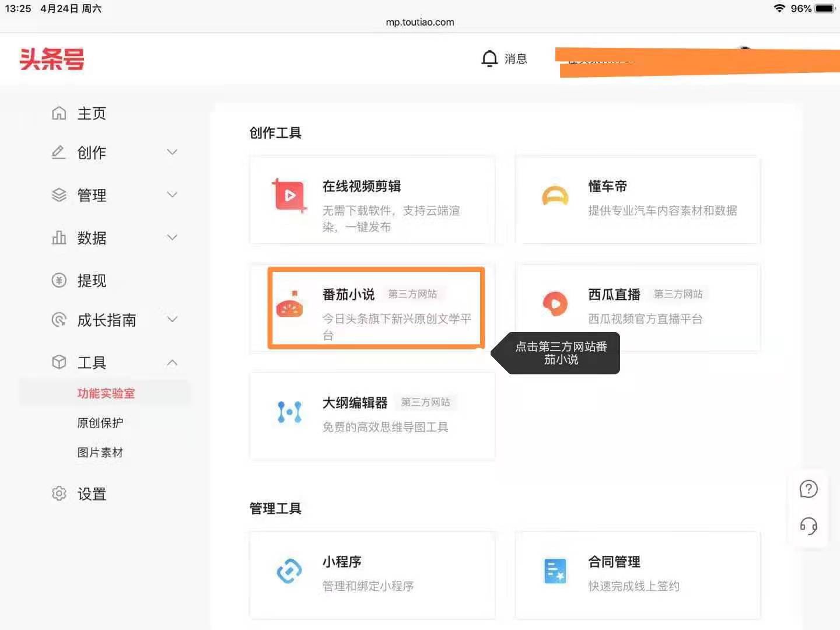Open 图片素材 from the sidebar
Image resolution: width=840 pixels, height=630 pixels.
100,452
